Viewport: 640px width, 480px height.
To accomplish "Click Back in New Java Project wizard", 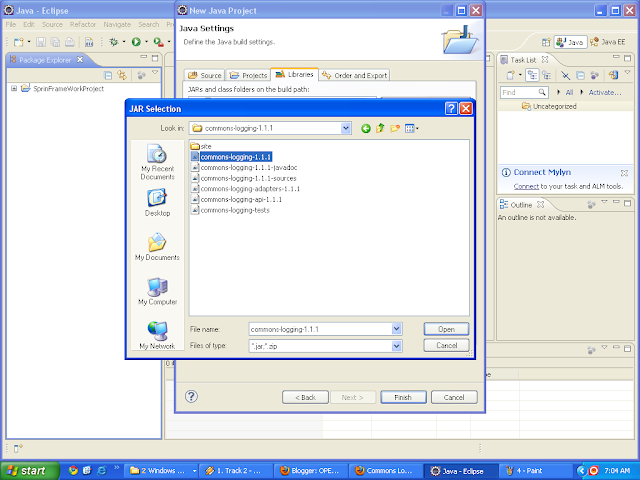I will coord(305,397).
